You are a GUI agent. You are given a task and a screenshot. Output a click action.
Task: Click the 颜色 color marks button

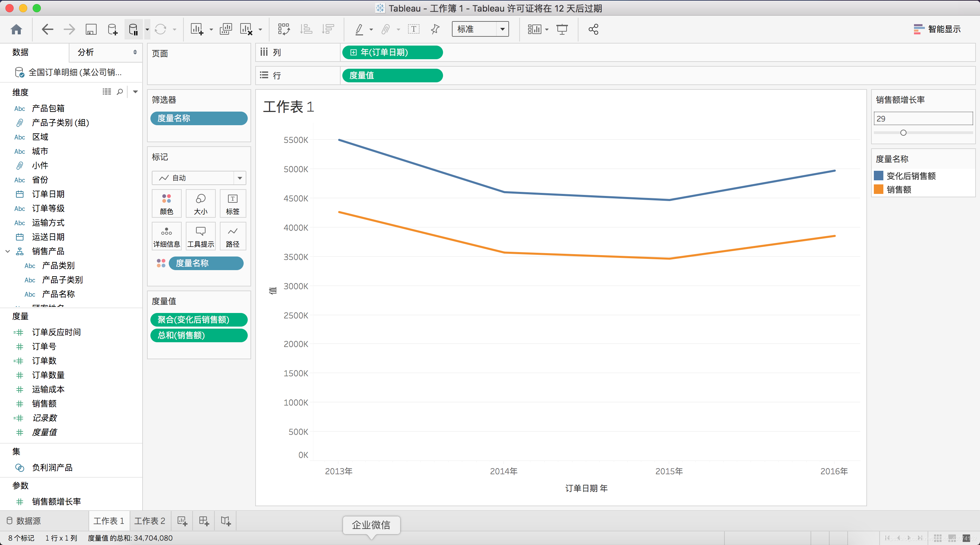[166, 204]
